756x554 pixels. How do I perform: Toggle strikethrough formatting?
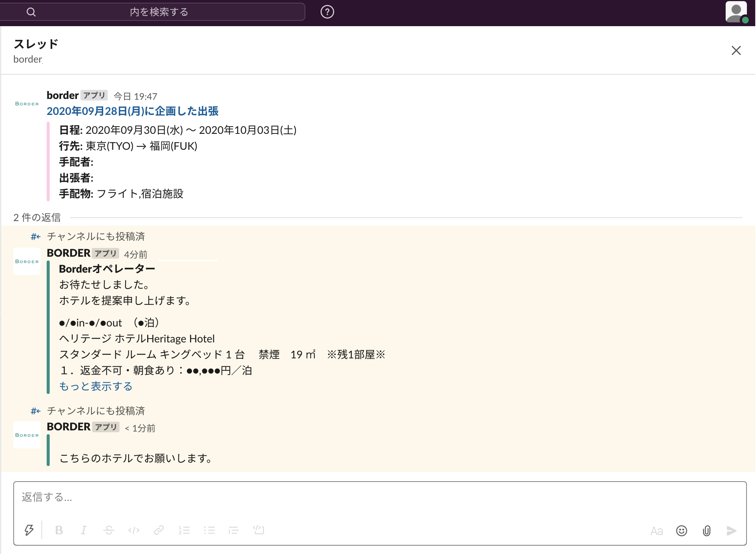click(x=109, y=530)
